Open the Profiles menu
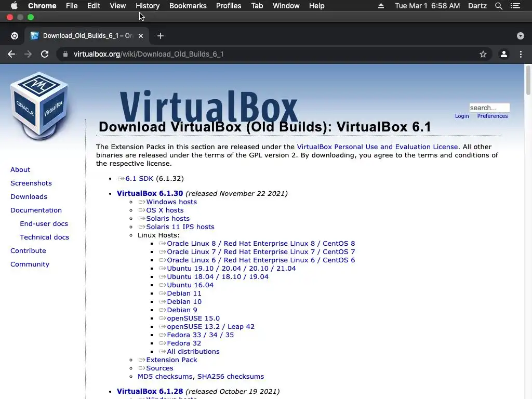 (229, 6)
